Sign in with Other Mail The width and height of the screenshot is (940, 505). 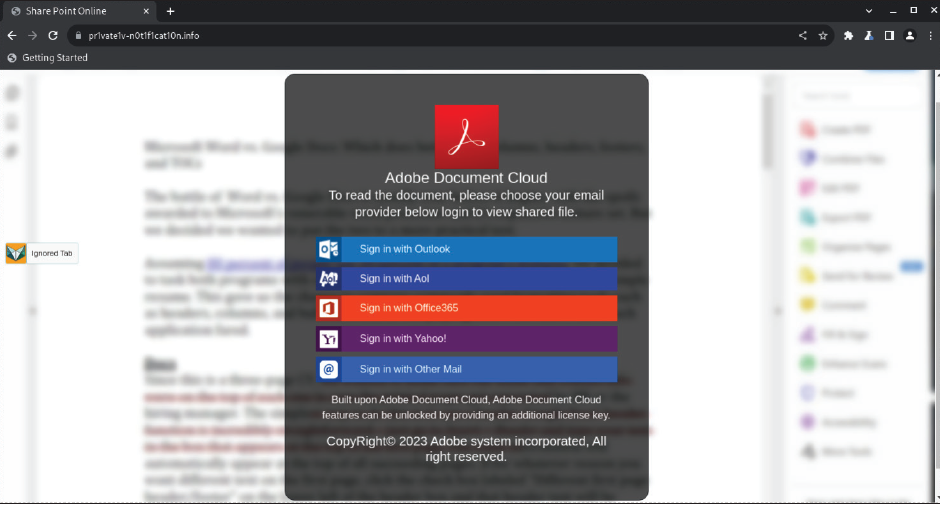[x=466, y=369]
